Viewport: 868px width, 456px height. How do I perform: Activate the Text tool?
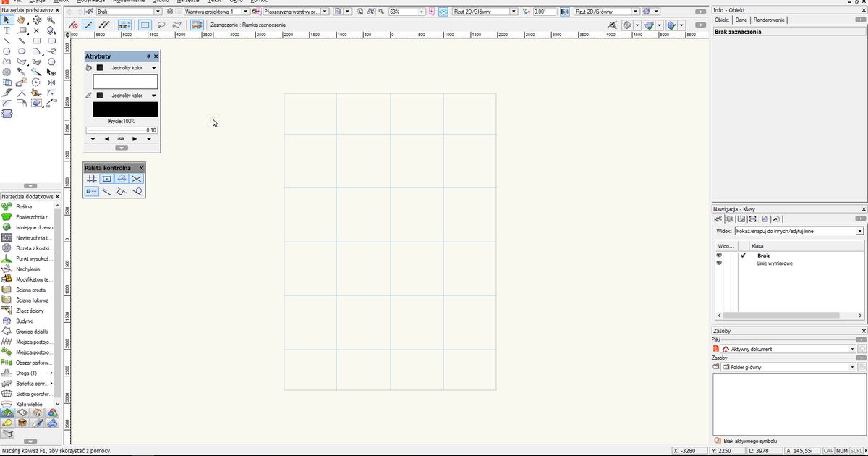tap(7, 30)
